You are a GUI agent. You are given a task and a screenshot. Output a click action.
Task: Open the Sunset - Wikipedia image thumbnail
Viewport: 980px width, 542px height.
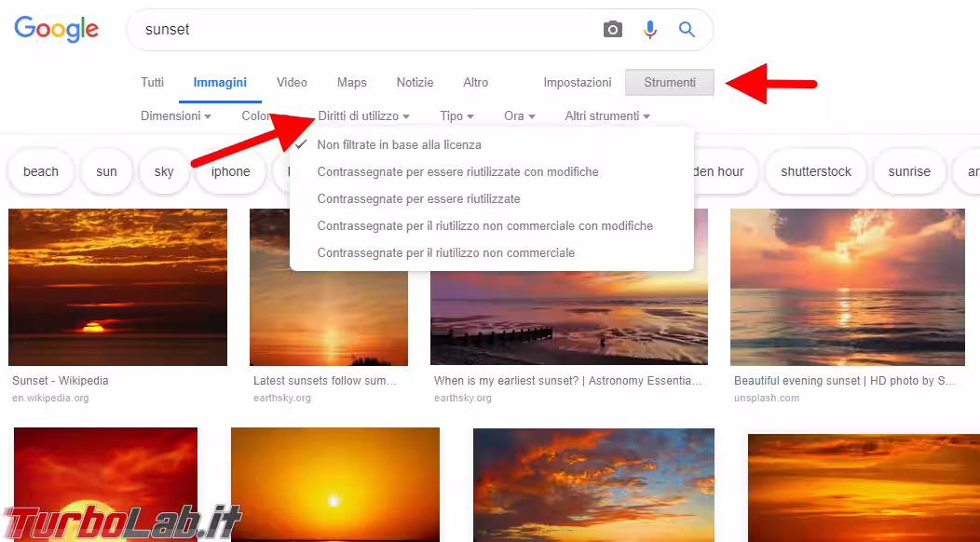(117, 287)
